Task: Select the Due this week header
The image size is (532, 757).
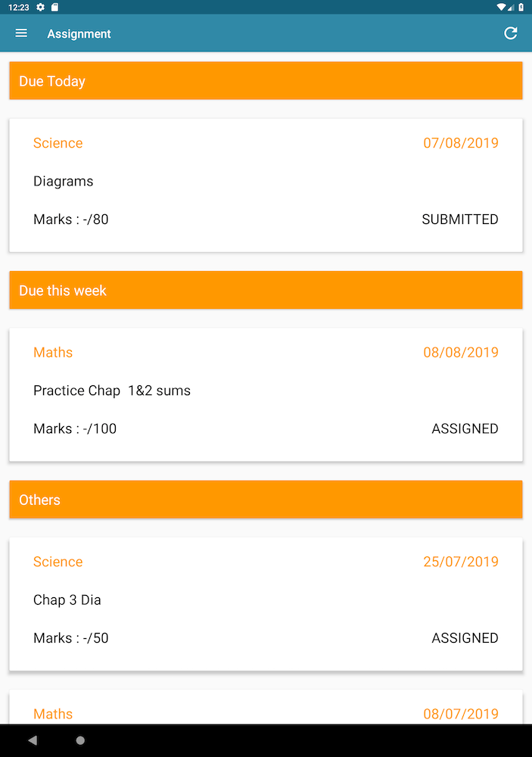Action: tap(266, 291)
